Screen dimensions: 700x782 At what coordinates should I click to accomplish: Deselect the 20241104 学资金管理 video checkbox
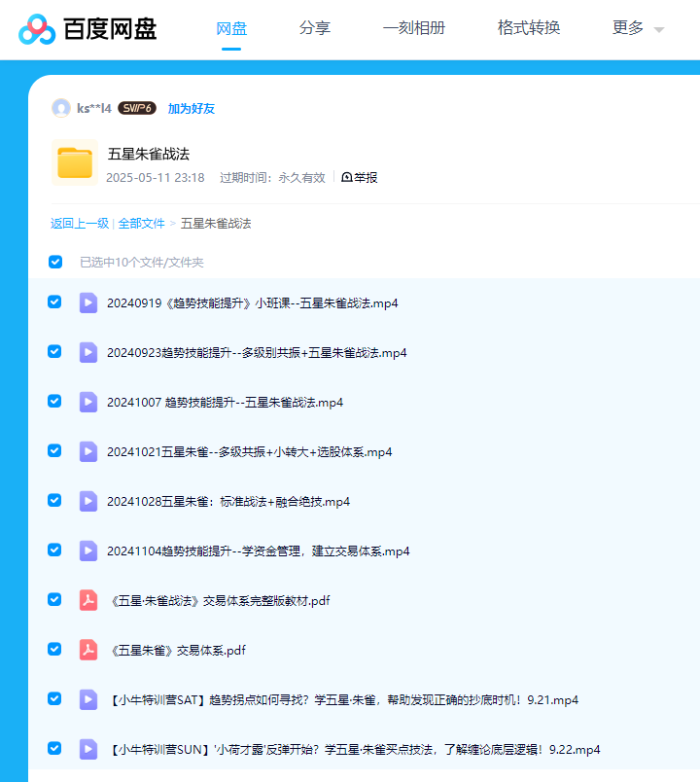(x=55, y=551)
